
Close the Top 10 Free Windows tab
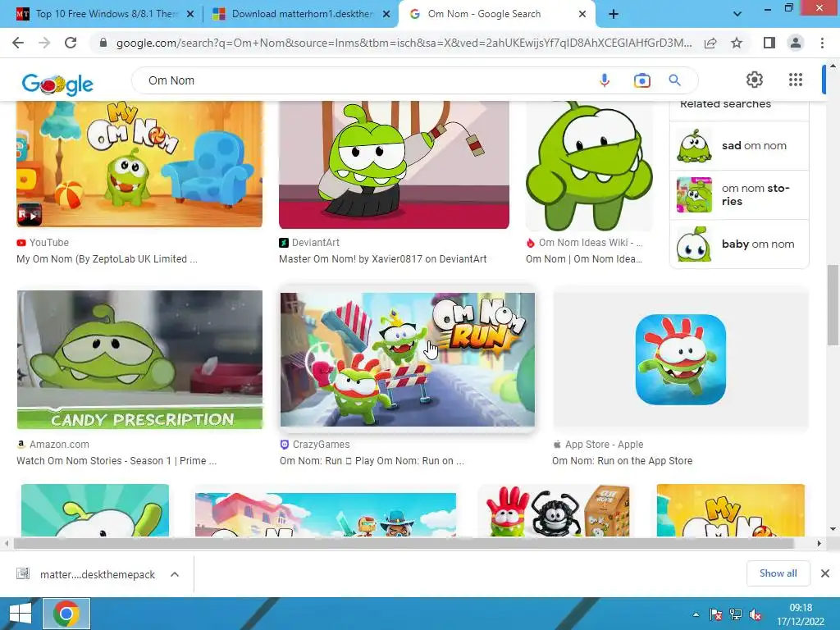coord(190,14)
